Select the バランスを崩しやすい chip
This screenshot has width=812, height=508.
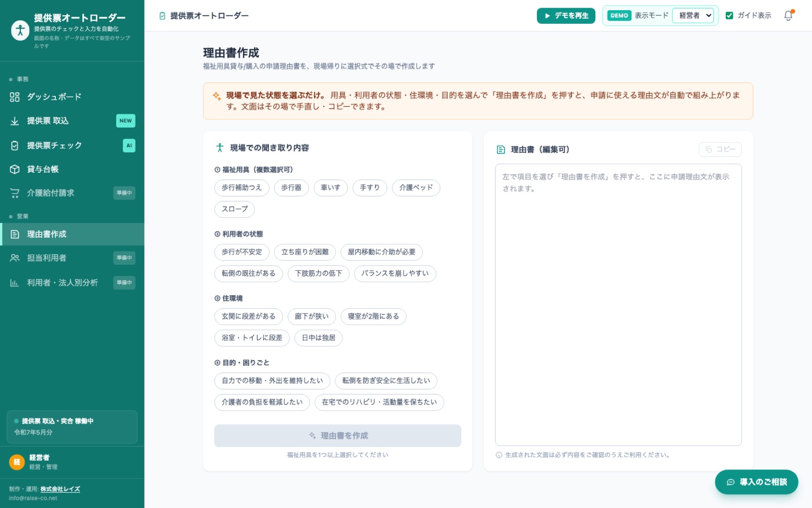click(x=395, y=273)
